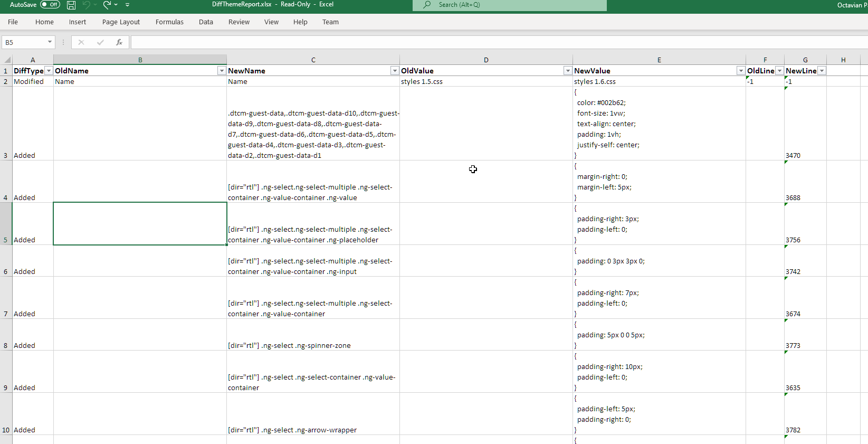Click the Save icon in title bar

coord(71,5)
